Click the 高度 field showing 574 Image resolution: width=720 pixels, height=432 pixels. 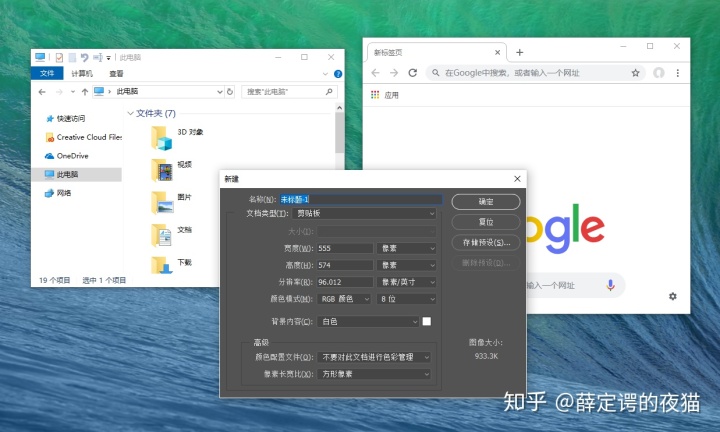[345, 265]
